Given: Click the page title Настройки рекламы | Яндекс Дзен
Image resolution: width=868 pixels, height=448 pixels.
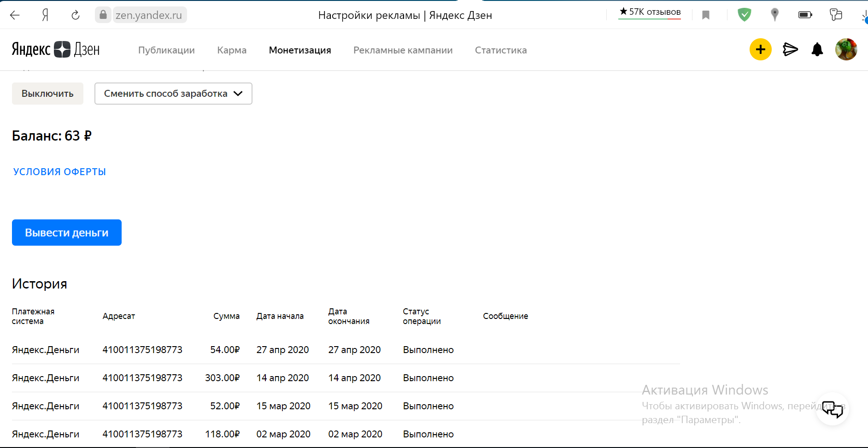Looking at the screenshot, I should point(405,15).
